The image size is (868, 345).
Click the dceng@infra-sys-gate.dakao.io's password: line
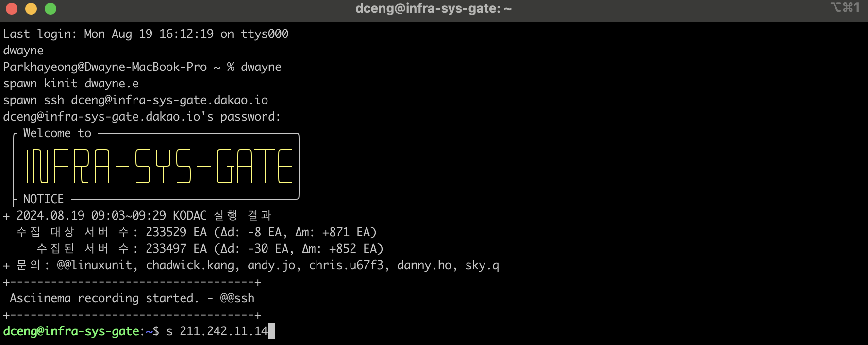[x=142, y=117]
